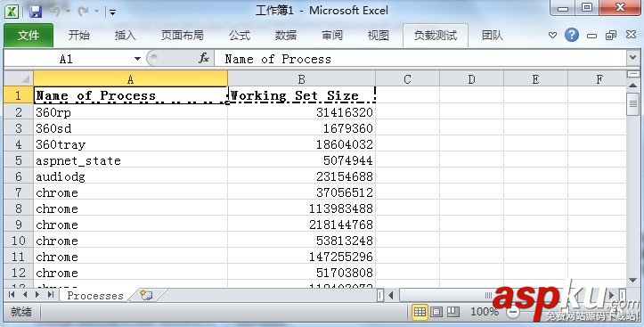
Task: Select column B header
Action: point(301,79)
